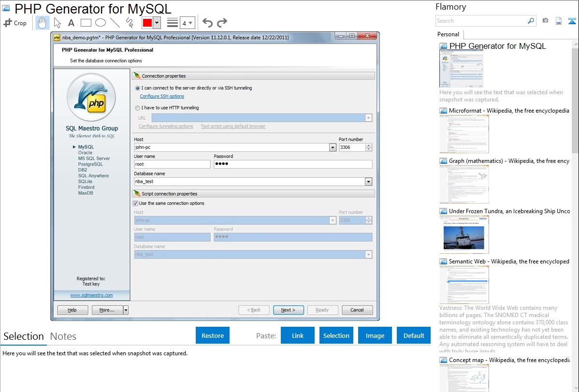Open the PHP Generator for MySQL thumbnail
The image size is (579, 392).
(x=461, y=69)
